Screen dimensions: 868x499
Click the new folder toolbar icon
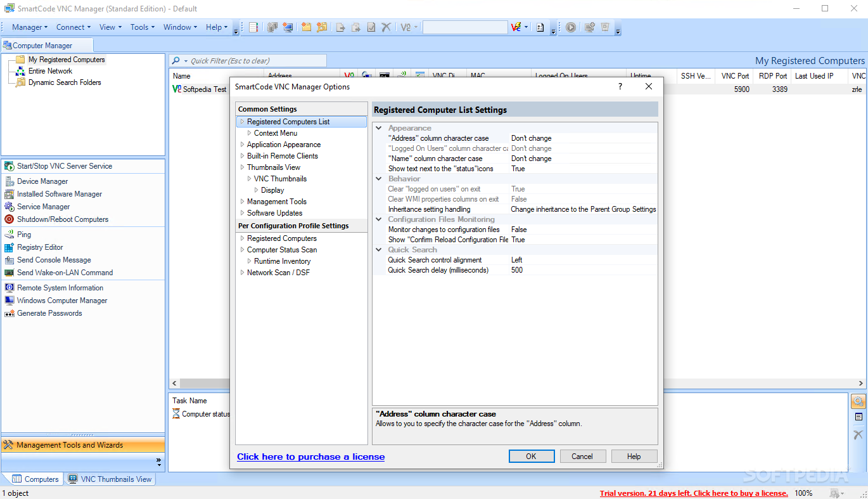tap(307, 27)
